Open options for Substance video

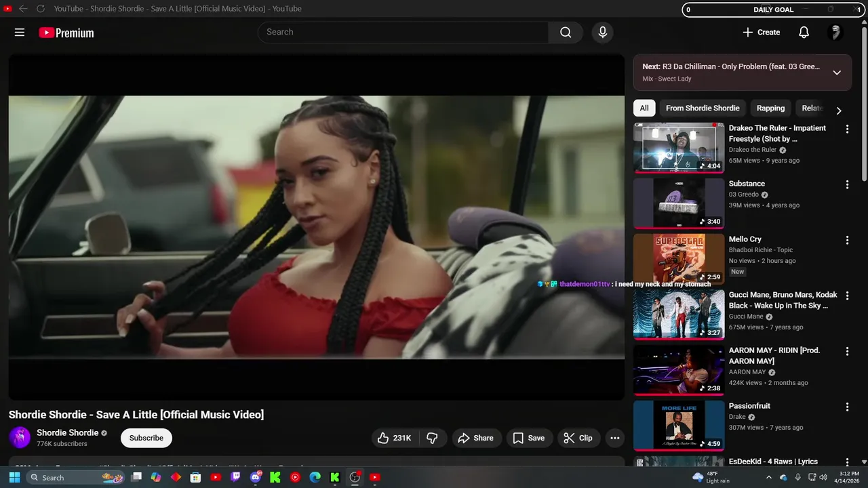[847, 184]
